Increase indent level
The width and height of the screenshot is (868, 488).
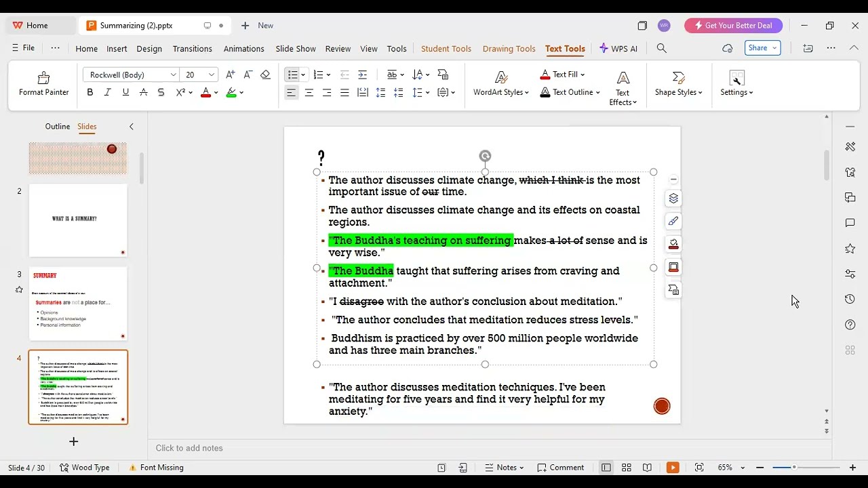[362, 75]
